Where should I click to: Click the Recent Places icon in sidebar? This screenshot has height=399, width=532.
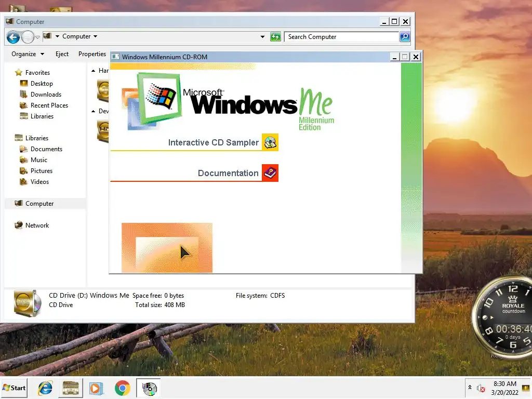tap(24, 105)
